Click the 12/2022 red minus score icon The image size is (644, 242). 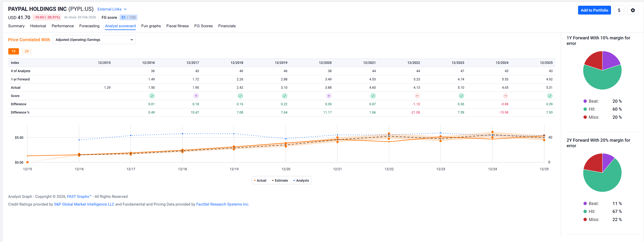coord(417,96)
